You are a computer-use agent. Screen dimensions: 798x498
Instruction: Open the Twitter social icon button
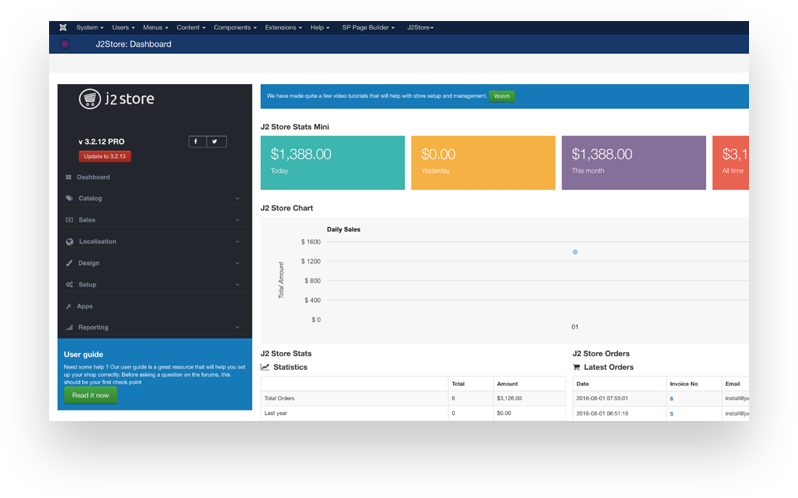pos(217,142)
